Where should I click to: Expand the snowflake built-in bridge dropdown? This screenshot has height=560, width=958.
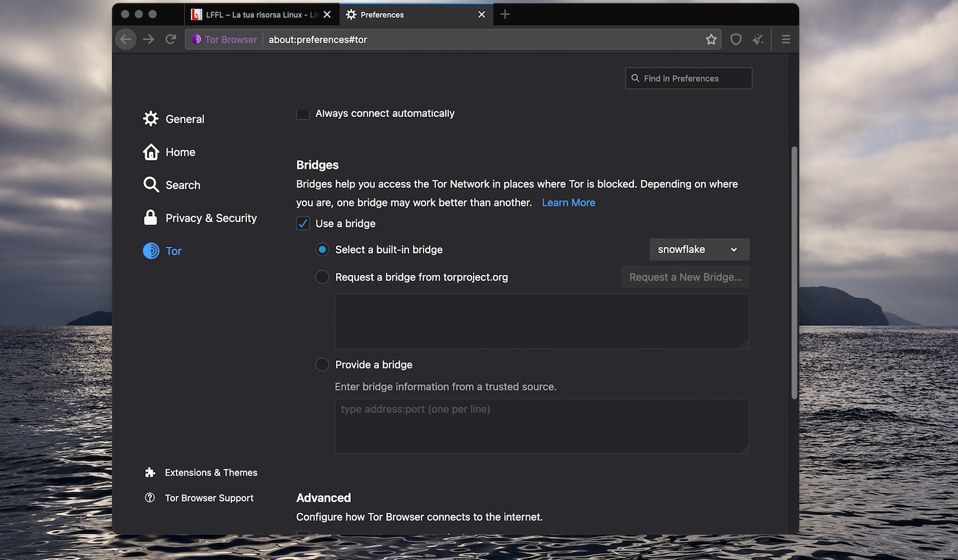tap(699, 250)
